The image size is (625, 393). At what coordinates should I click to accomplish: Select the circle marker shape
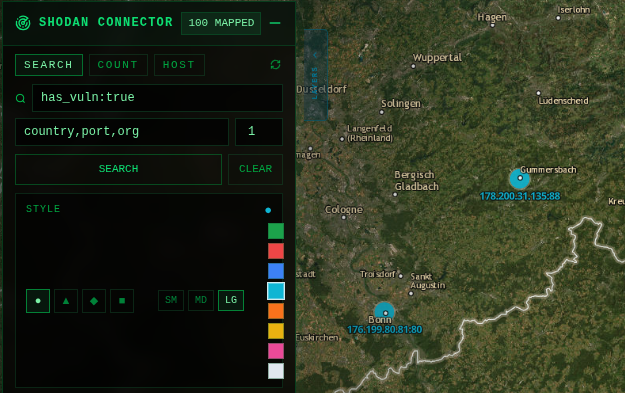(x=38, y=301)
